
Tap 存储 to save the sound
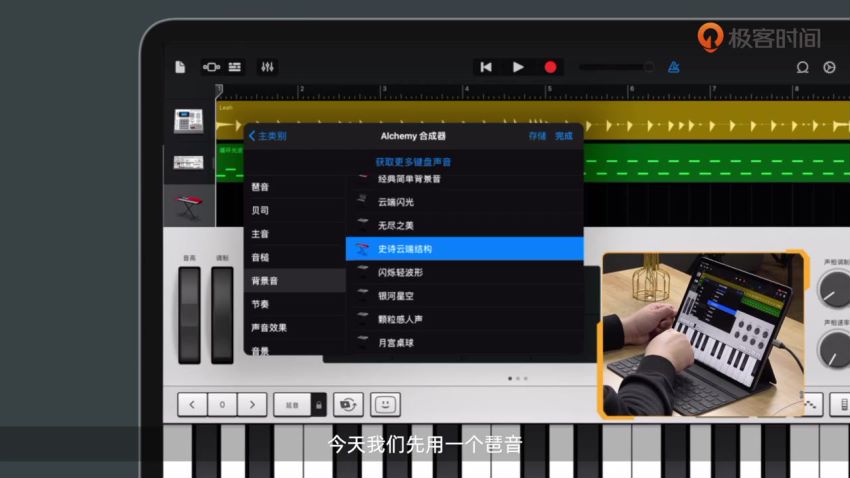coord(537,136)
